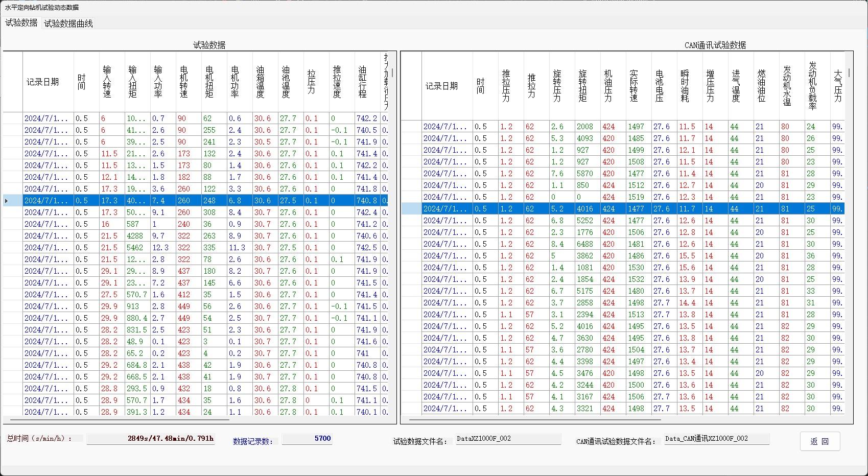This screenshot has width=868, height=476.
Task: Click the 4093 rotation torque cell
Action: click(588, 138)
